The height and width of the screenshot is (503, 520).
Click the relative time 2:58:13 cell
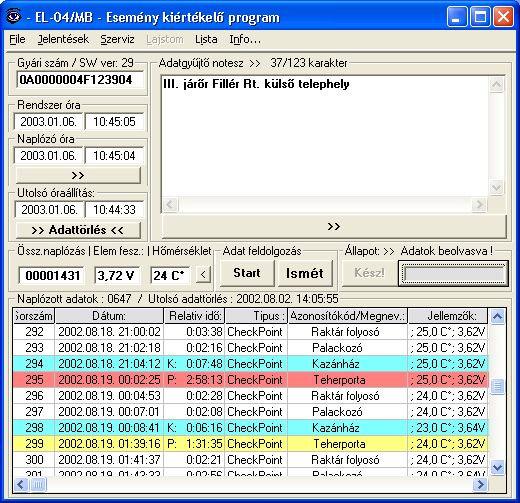pyautogui.click(x=194, y=380)
